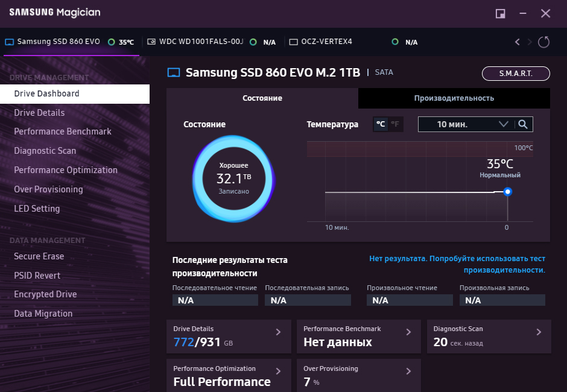Open Diagnostic Scan card via its chevron
This screenshot has height=392, width=567.
click(x=539, y=332)
